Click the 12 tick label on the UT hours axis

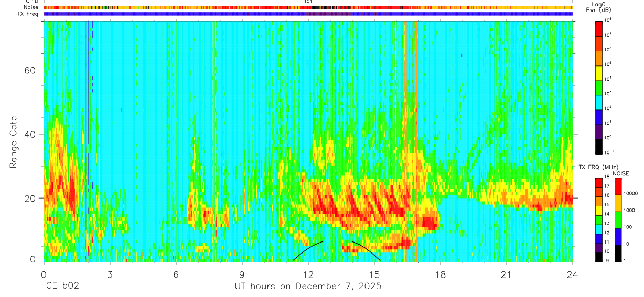308,274
